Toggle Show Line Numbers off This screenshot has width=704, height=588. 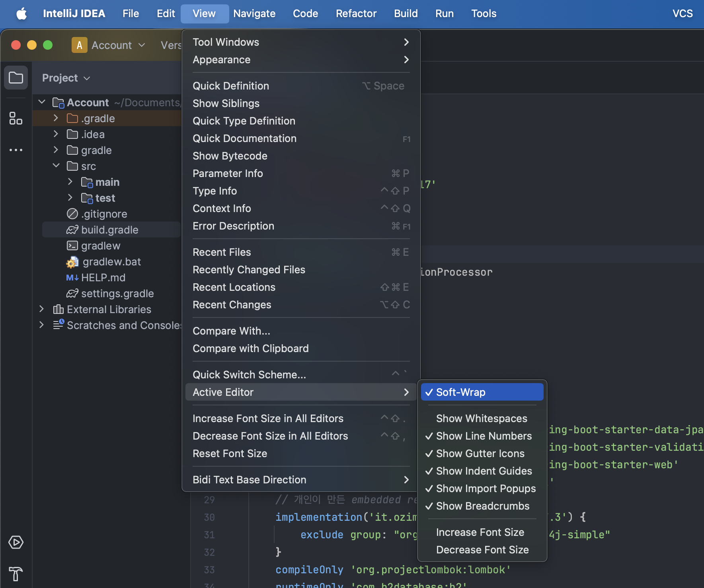(x=482, y=436)
